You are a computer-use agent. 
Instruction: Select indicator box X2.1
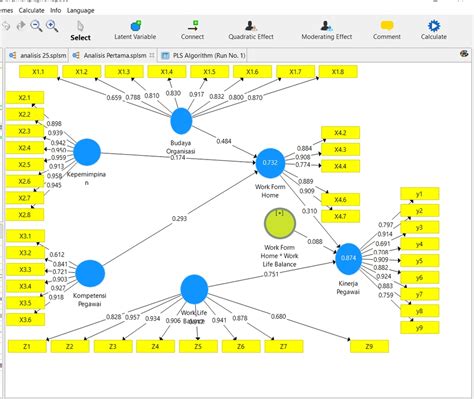25,98
